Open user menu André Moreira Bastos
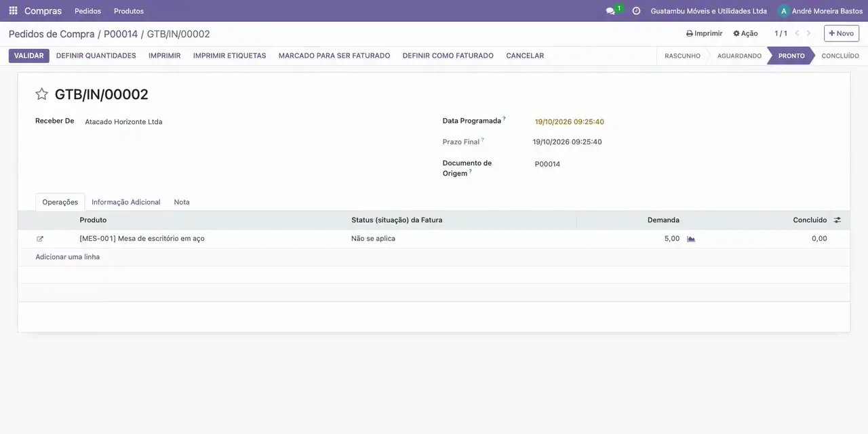This screenshot has height=434, width=868. tap(821, 11)
